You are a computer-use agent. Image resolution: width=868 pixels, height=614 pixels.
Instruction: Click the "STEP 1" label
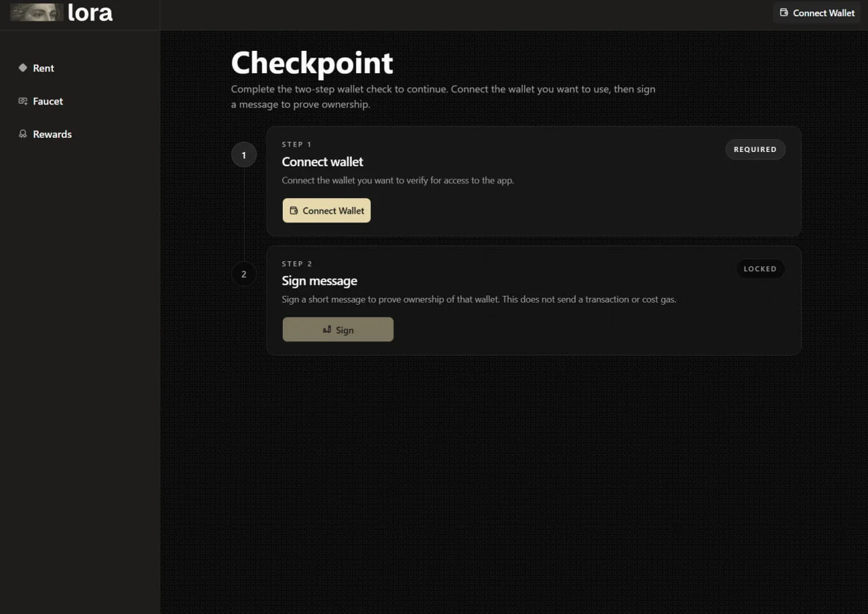[297, 145]
